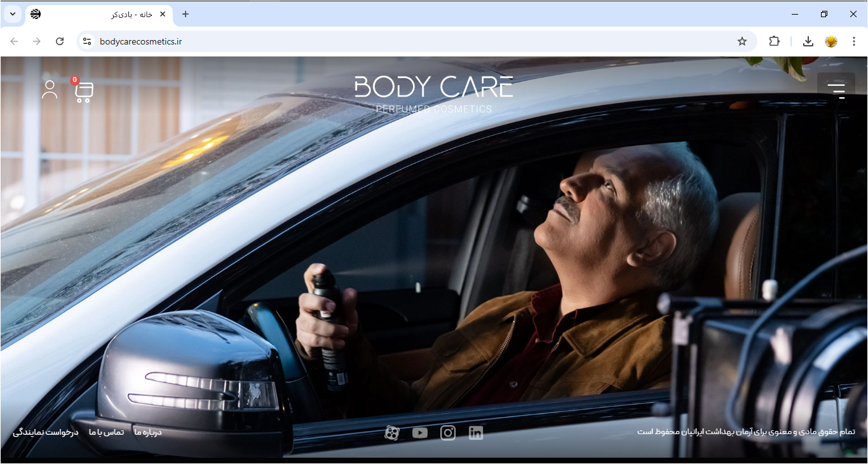Expand the hamburger navigation menu
Viewport: 868px width, 464px height.
(836, 90)
